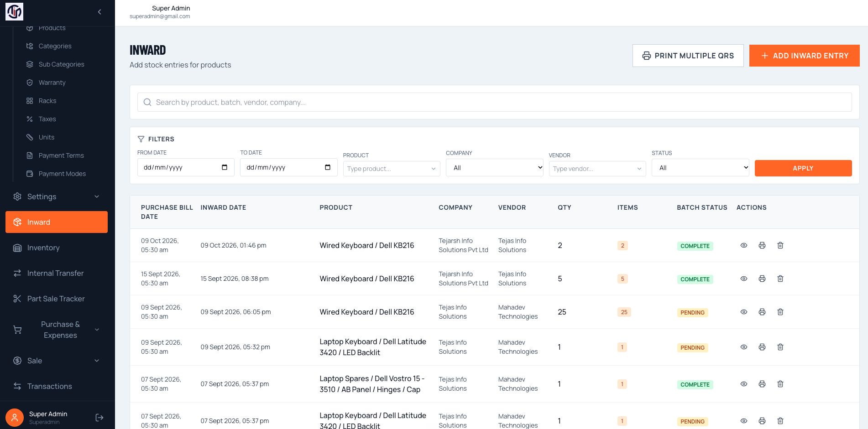Open the Warranty page link
This screenshot has height=429, width=868.
point(52,83)
